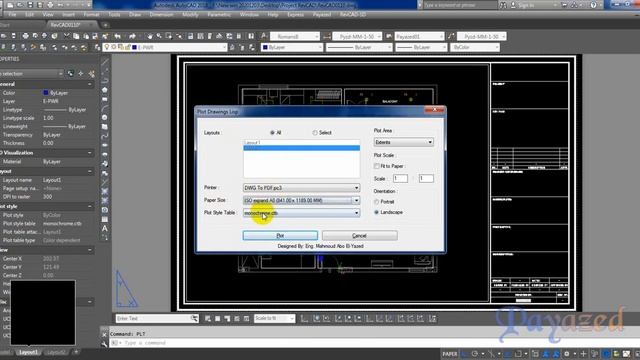640x360 pixels.
Task: Open the ByLayer color control dropdown
Action: click(x=292, y=47)
